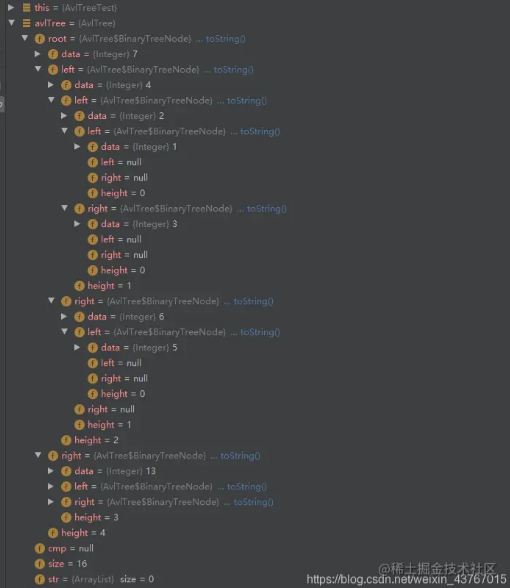Image resolution: width=510 pixels, height=588 pixels.
Task: Collapse the avlTree variable node
Action: coord(12,23)
